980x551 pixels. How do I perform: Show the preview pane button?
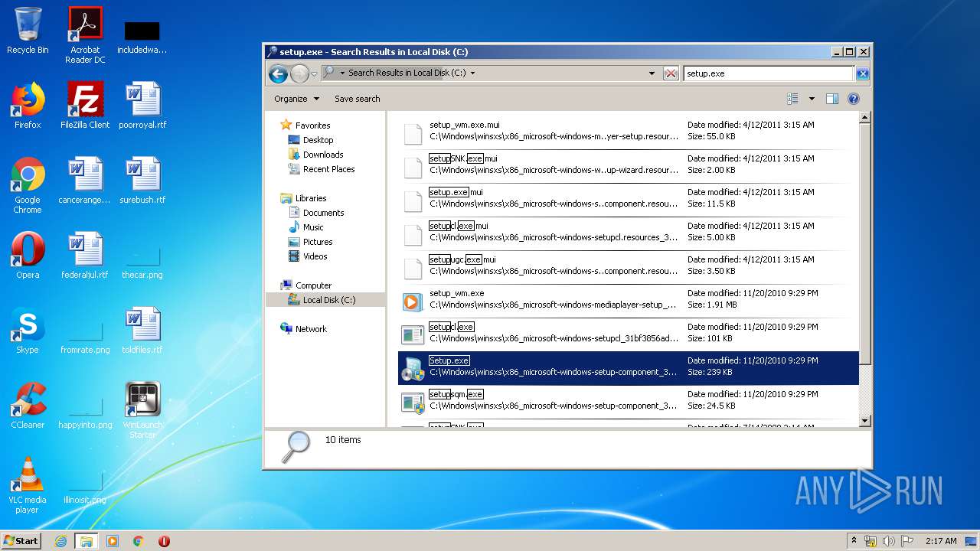(x=832, y=99)
